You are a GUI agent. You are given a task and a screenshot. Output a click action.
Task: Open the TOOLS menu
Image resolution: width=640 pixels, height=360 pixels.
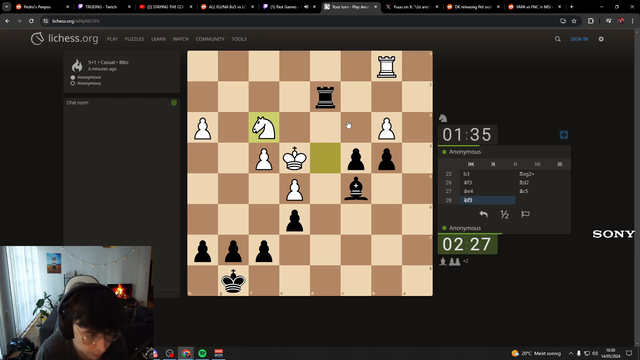click(239, 39)
